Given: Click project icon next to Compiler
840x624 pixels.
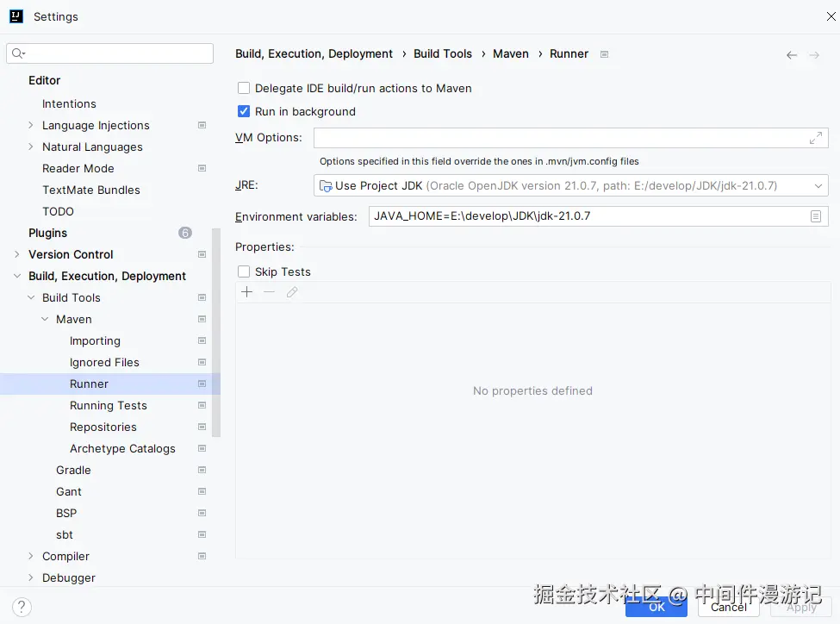Looking at the screenshot, I should [x=202, y=557].
